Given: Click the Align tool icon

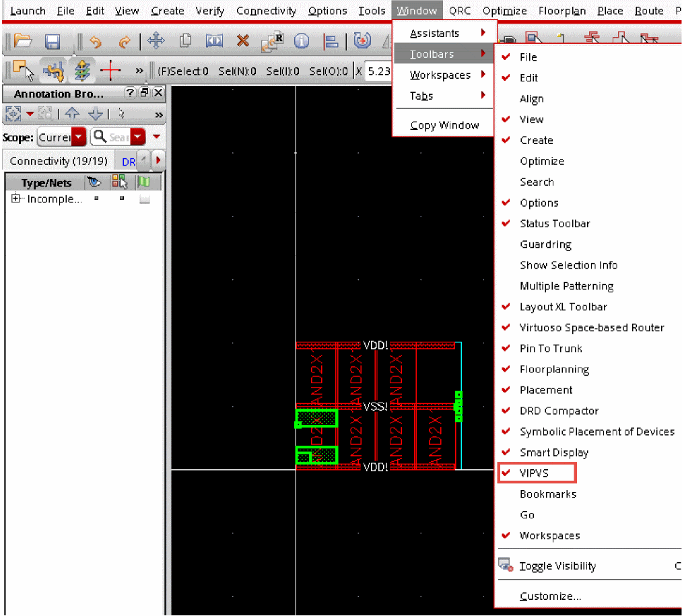Looking at the screenshot, I should point(331,42).
